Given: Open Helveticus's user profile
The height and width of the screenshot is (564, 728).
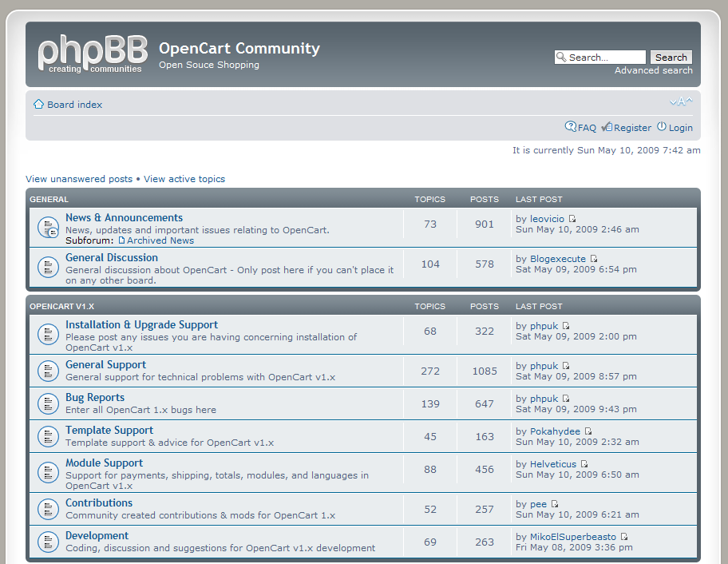Looking at the screenshot, I should tap(553, 464).
